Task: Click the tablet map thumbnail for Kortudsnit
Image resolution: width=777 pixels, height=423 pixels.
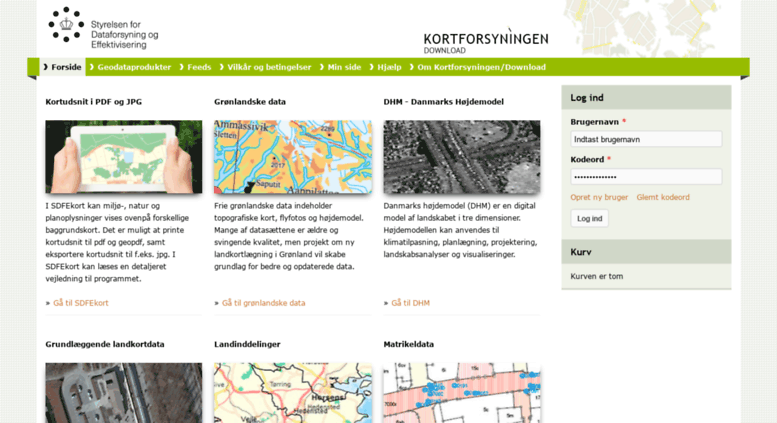Action: click(124, 157)
